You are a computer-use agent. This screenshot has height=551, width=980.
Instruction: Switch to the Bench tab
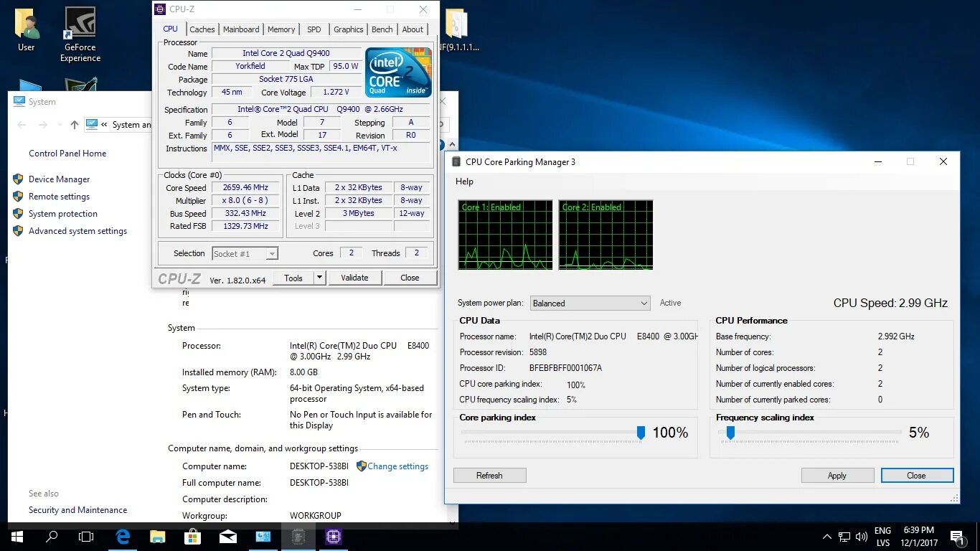(x=382, y=29)
